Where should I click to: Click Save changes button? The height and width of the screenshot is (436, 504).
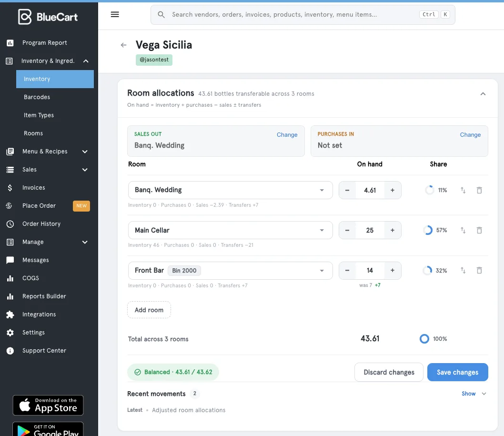coord(458,372)
